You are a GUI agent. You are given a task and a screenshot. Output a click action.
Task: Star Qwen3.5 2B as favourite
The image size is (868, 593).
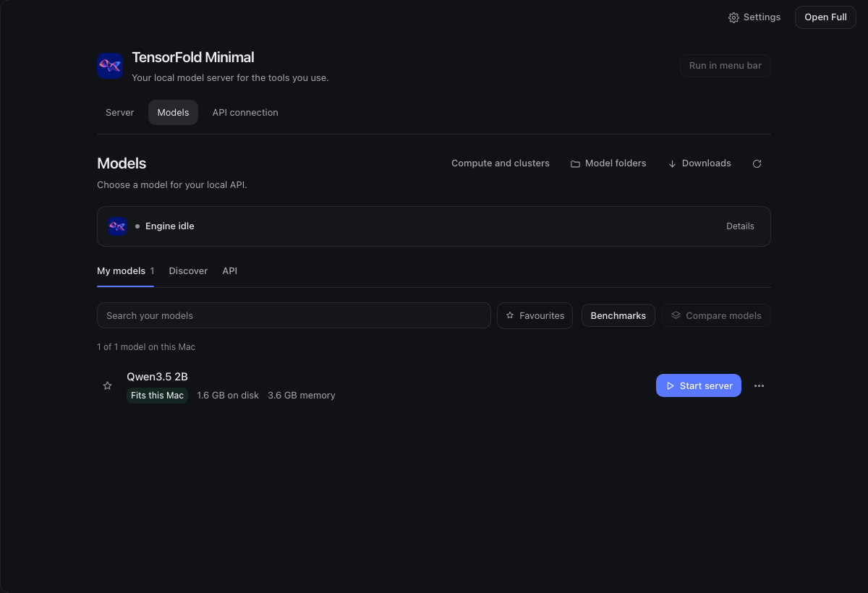click(107, 386)
